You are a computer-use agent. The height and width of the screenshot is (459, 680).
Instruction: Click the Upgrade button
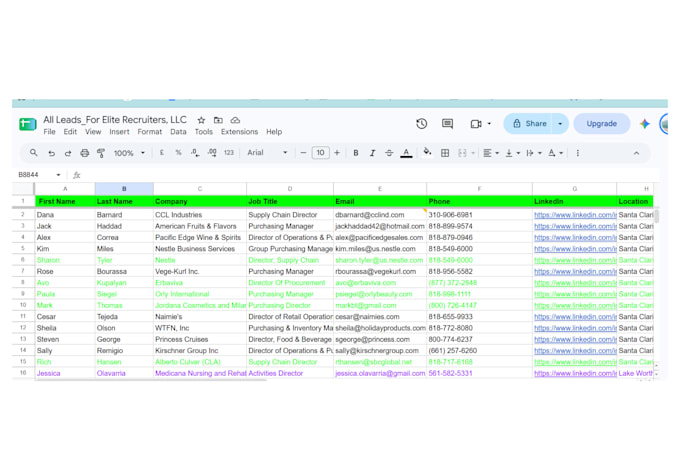pos(602,124)
